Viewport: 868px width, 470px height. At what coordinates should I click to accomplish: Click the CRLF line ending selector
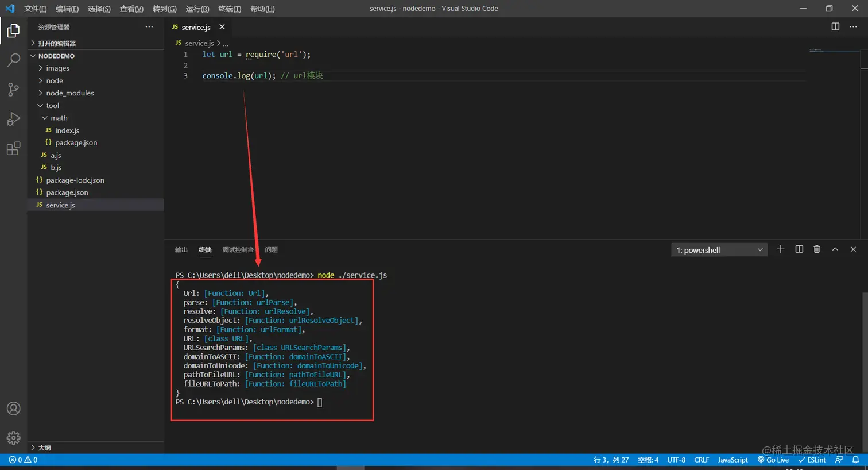pyautogui.click(x=702, y=460)
